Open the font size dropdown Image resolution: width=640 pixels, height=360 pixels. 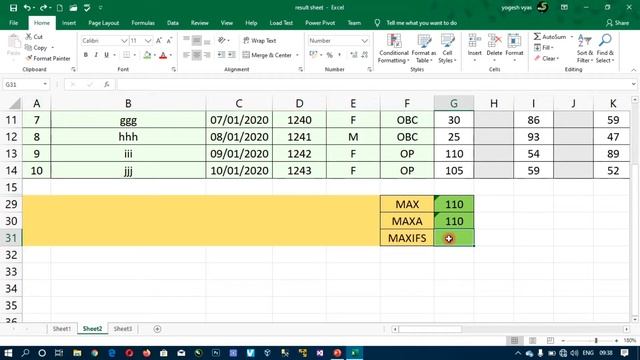(148, 40)
